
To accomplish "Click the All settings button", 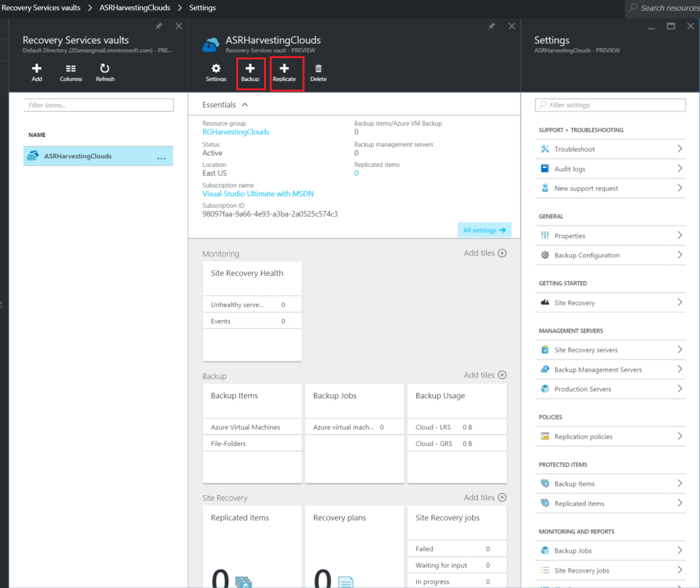I will pos(485,230).
